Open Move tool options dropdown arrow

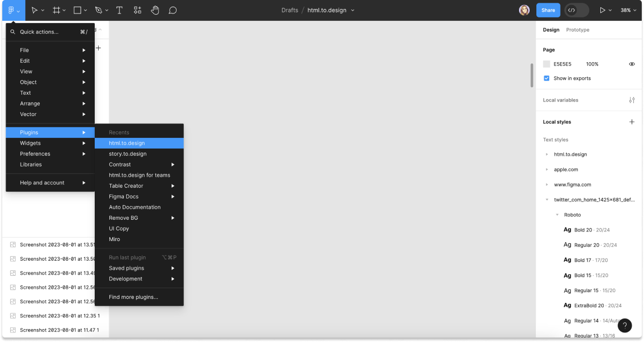[43, 11]
